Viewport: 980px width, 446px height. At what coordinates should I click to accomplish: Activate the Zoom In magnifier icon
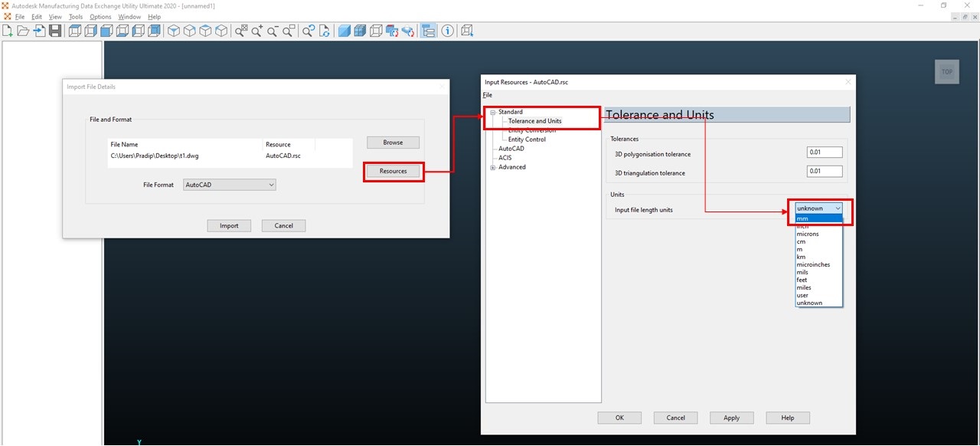click(256, 31)
